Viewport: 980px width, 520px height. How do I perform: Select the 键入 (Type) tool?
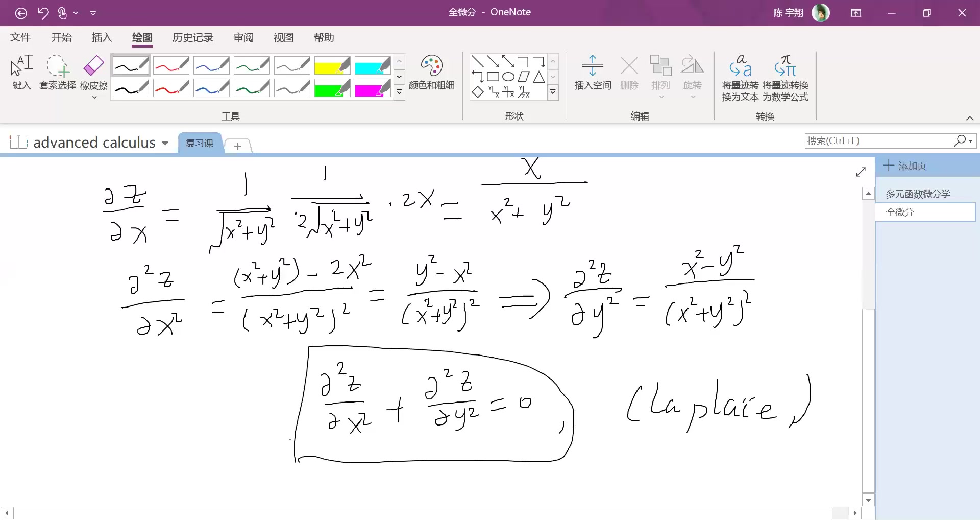[x=21, y=72]
